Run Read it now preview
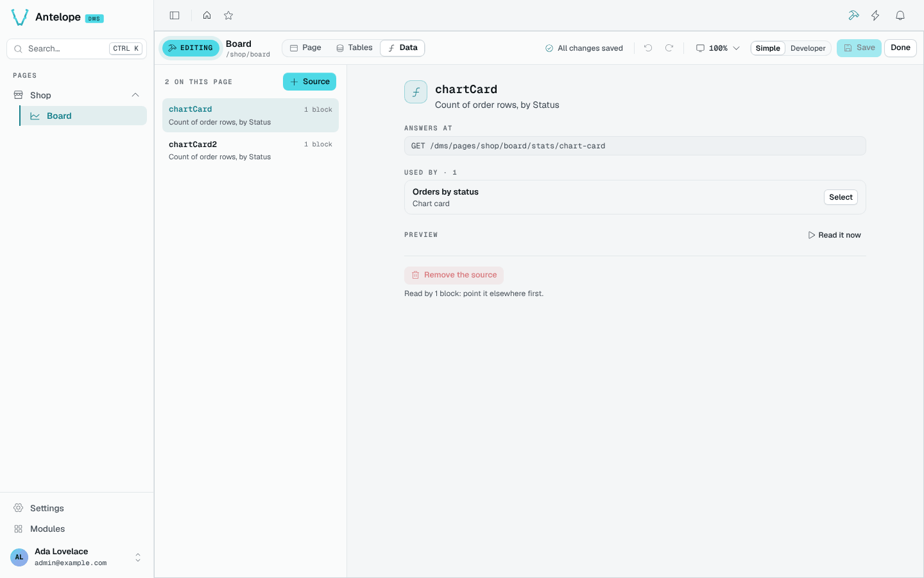Image resolution: width=924 pixels, height=578 pixels. pos(834,235)
